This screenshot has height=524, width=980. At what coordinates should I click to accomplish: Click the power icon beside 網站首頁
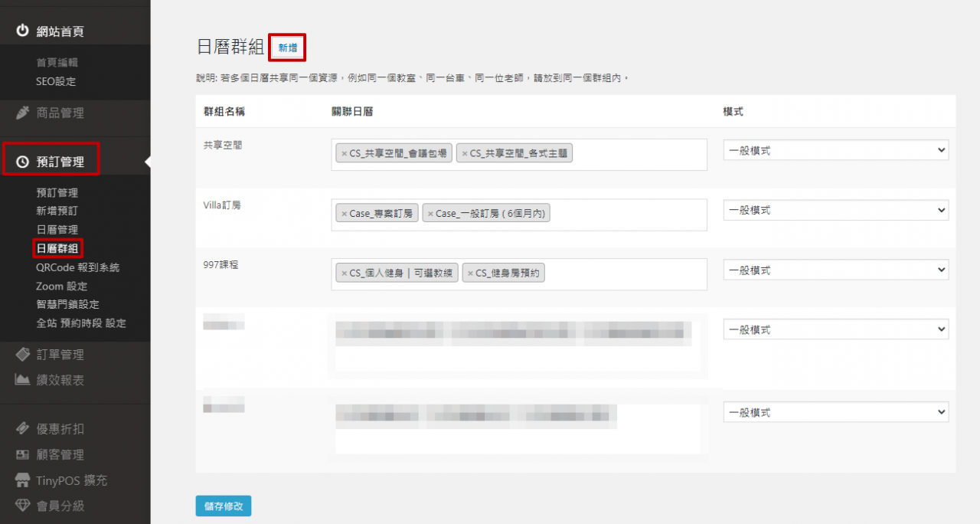pyautogui.click(x=22, y=31)
